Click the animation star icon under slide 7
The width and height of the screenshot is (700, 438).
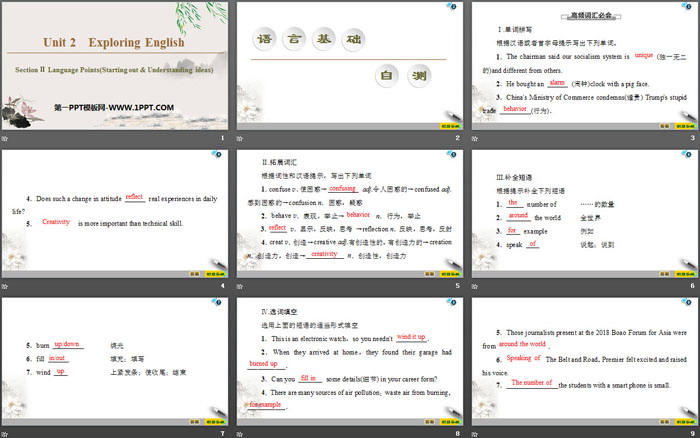coord(4,434)
